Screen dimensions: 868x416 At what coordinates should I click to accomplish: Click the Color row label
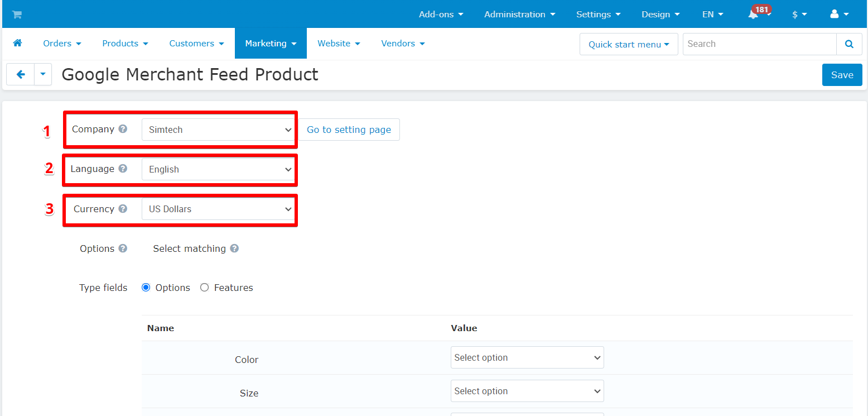(247, 360)
